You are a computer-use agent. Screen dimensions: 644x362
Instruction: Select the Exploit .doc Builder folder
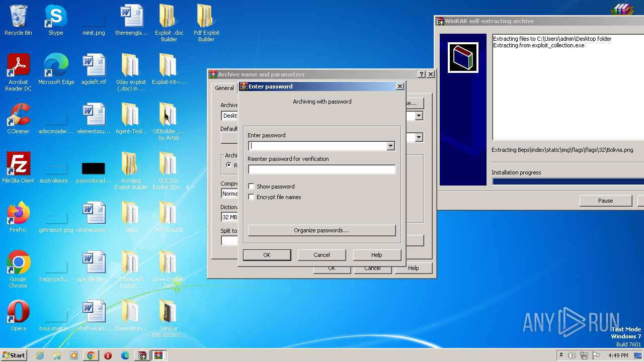pyautogui.click(x=169, y=23)
